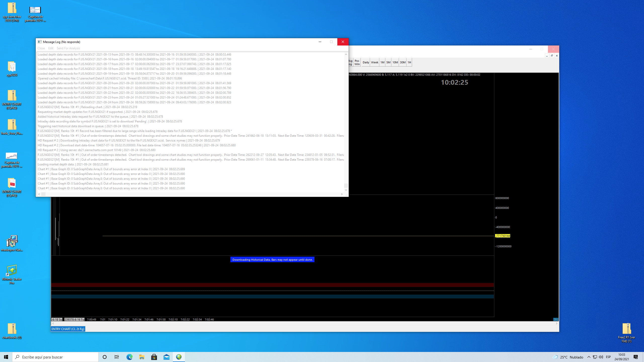
Task: Open Edit menu in Message Log
Action: coord(51,48)
